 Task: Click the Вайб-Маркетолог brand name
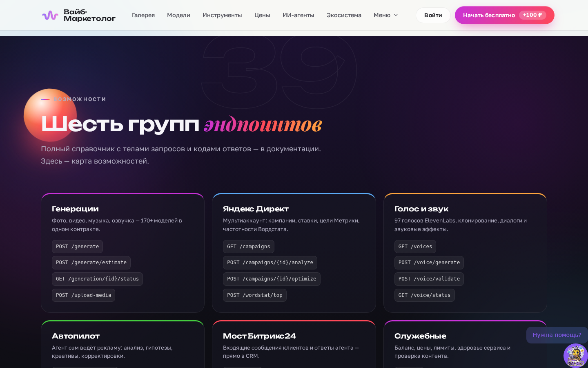[x=89, y=15]
